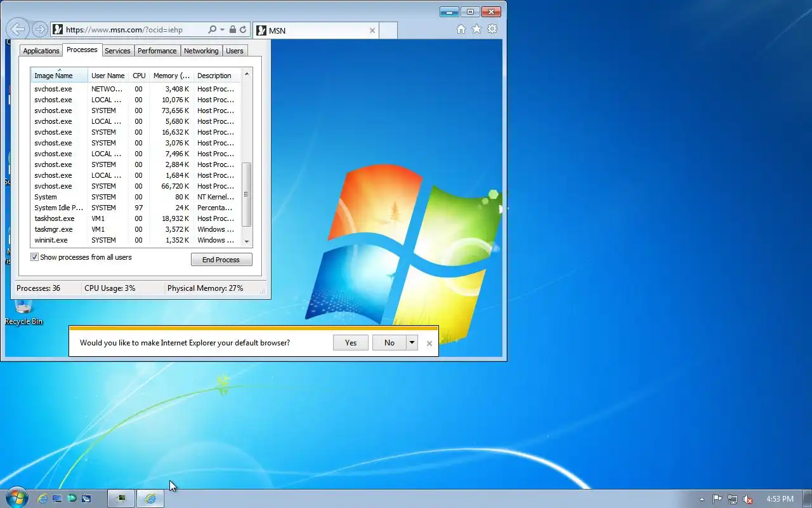Select the wininit.exe process row
This screenshot has width=812, height=508.
[136, 240]
